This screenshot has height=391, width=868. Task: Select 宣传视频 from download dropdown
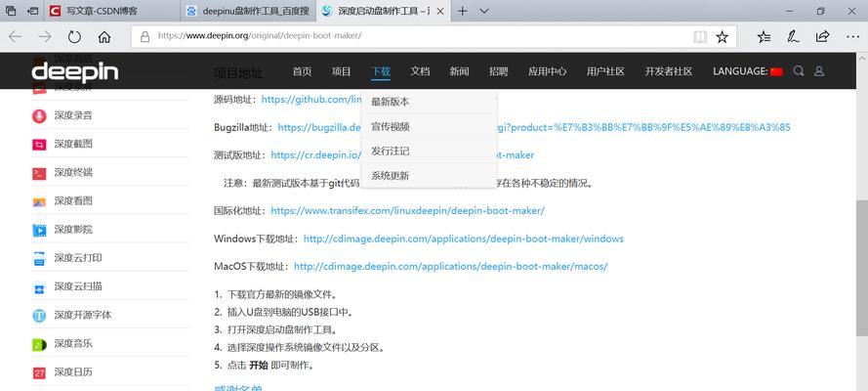[x=429, y=126]
